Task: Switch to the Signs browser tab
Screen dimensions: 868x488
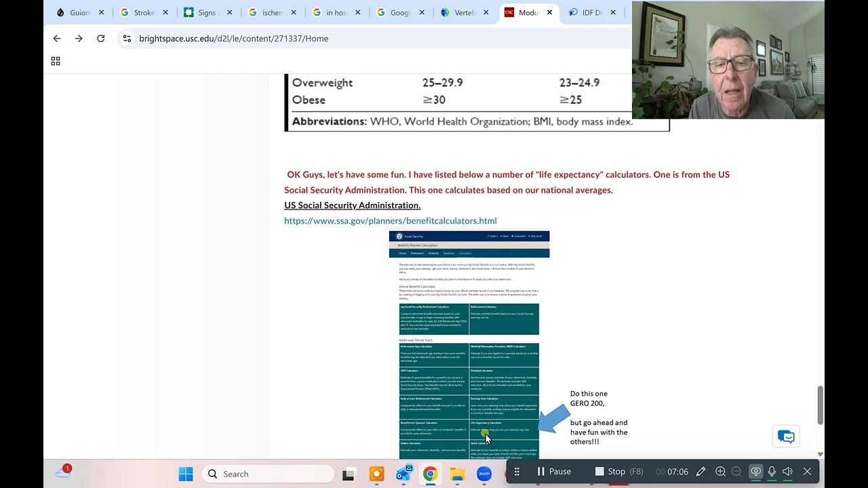Action: [x=208, y=12]
